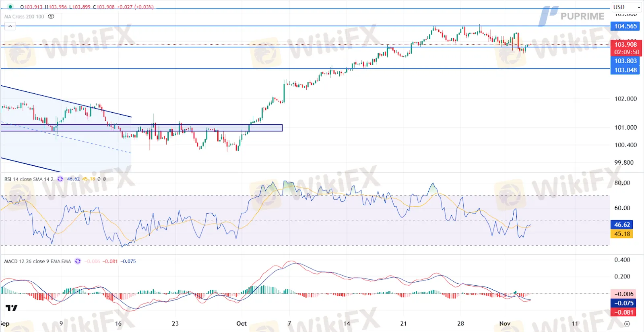Image resolution: width=644 pixels, height=332 pixels.
Task: Click the 99.800 price scale value
Action: (x=624, y=163)
